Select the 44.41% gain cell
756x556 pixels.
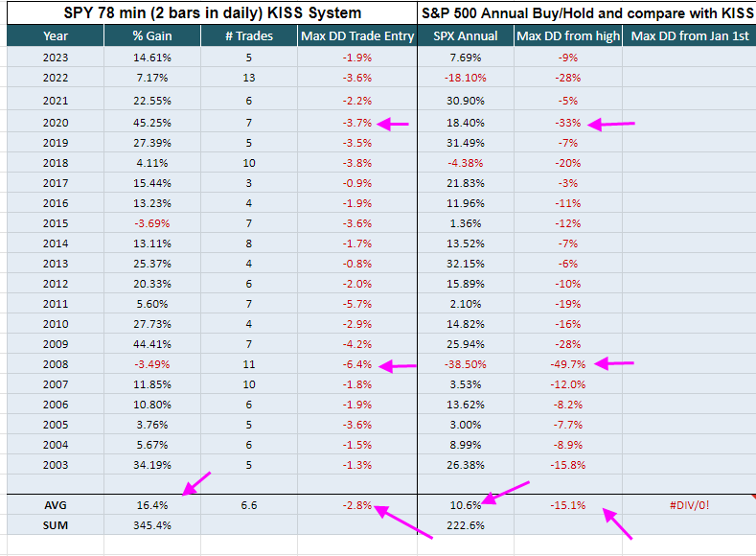pos(152,344)
